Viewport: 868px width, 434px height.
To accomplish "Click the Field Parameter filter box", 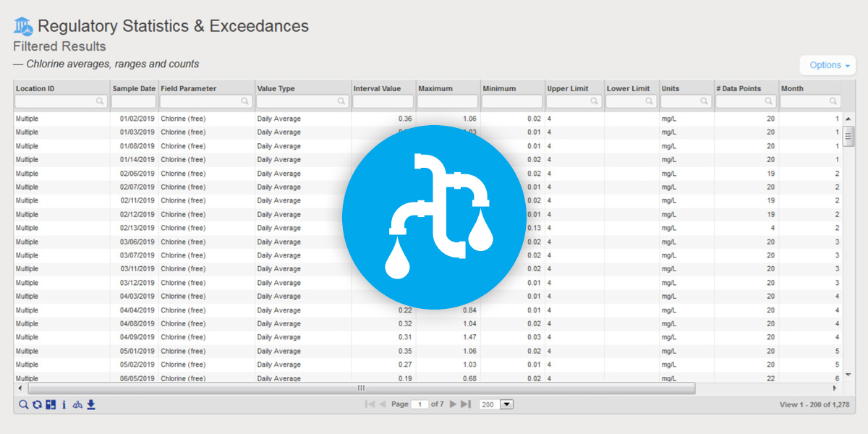I will (206, 102).
